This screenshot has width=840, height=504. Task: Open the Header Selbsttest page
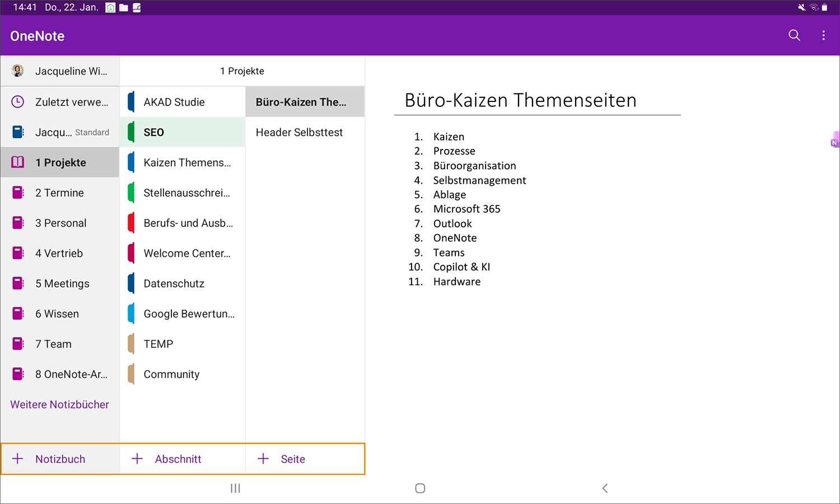(x=299, y=132)
